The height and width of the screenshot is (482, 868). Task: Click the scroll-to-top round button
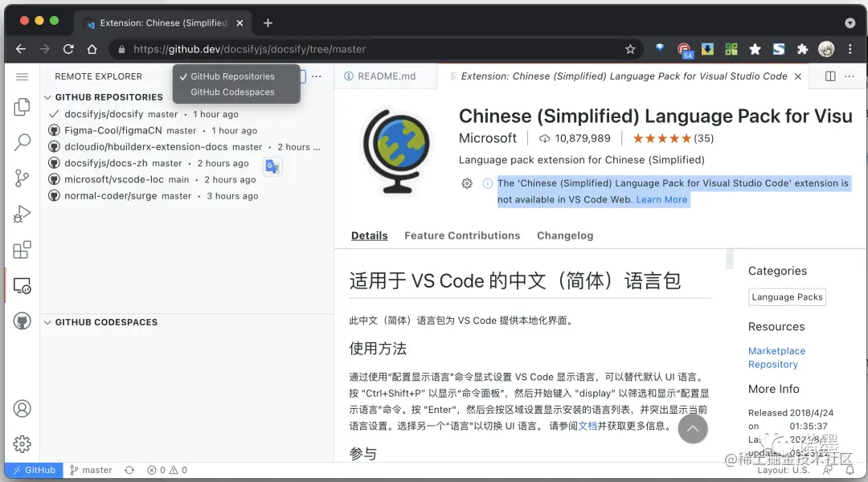pos(693,429)
